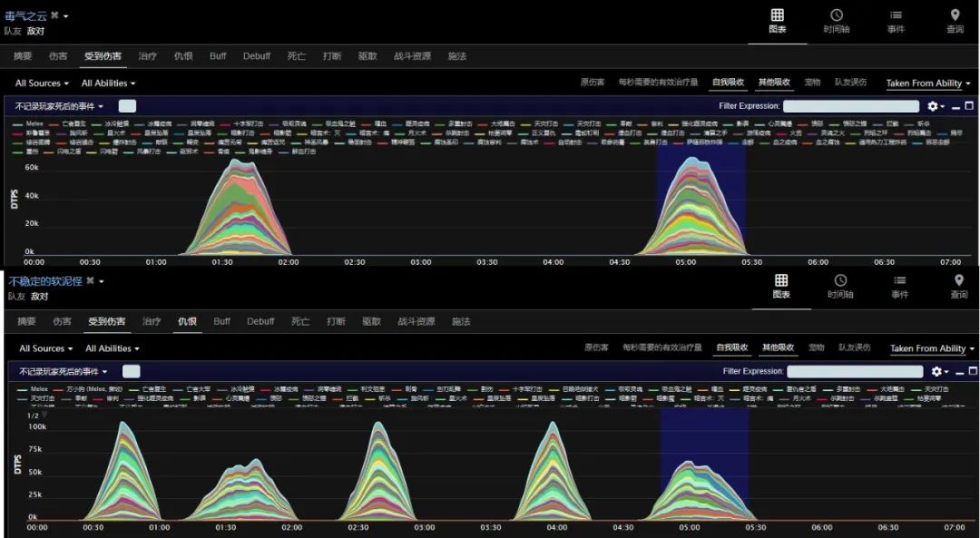Toggle 宠物 in the 不稳定的软泥怪 panel
The width and height of the screenshot is (980, 538).
click(817, 347)
